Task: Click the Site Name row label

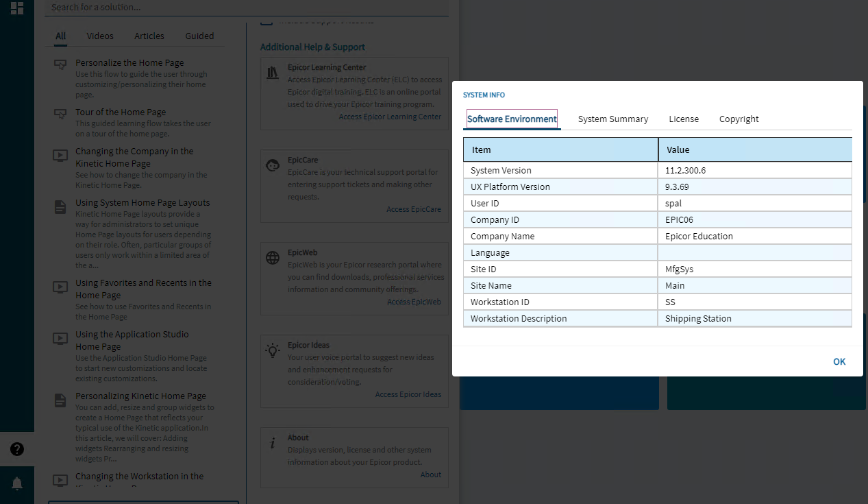Action: click(491, 285)
